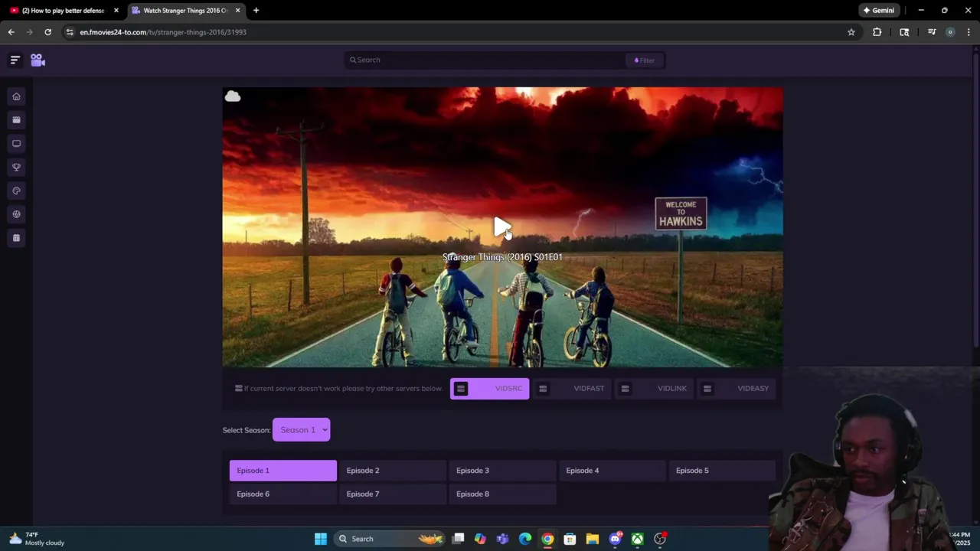Viewport: 980px width, 551px height.
Task: Select Episode 2
Action: (x=393, y=471)
